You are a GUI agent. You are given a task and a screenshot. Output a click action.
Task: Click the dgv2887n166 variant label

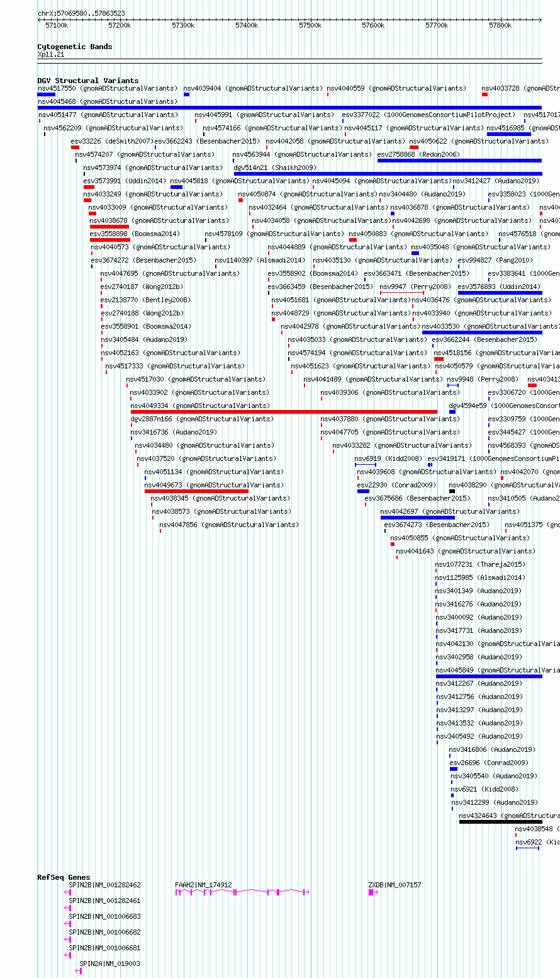point(202,419)
